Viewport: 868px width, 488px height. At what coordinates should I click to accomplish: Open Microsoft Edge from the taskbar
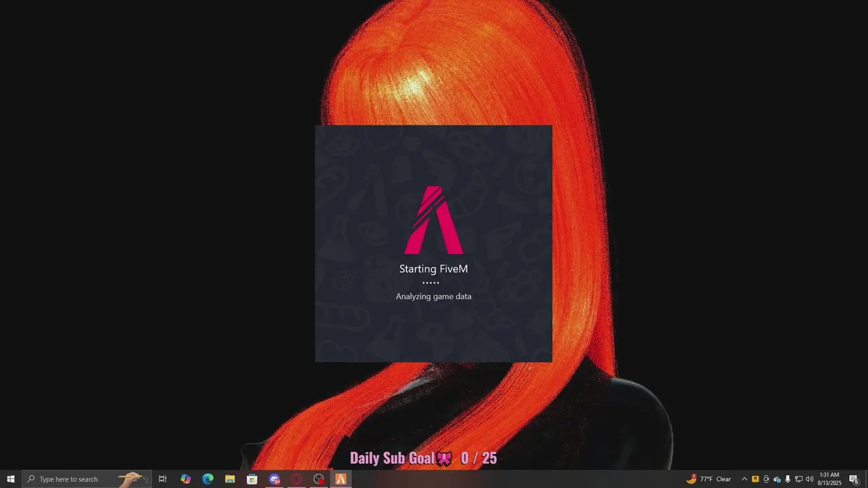(x=208, y=479)
